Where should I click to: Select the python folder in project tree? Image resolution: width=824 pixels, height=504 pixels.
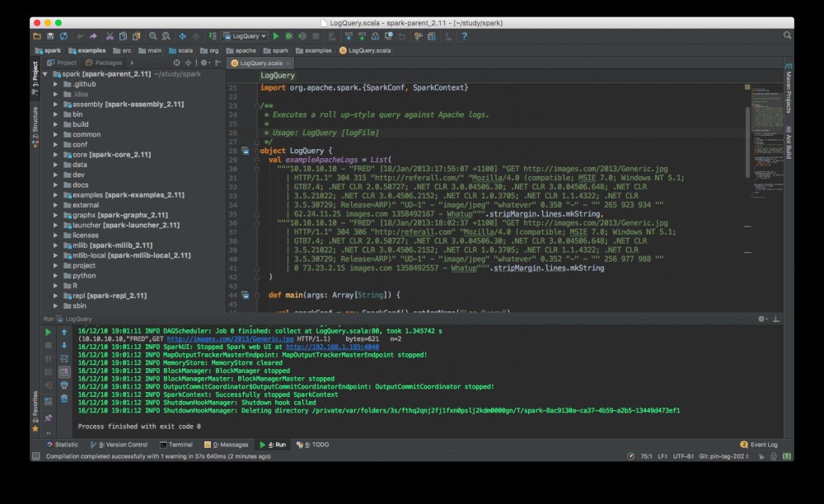(84, 276)
